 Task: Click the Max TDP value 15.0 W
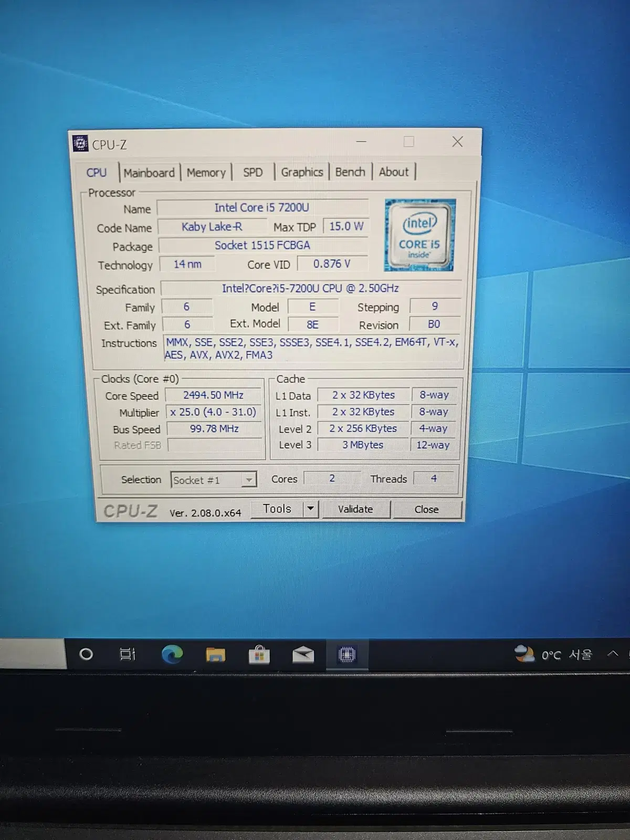point(346,226)
